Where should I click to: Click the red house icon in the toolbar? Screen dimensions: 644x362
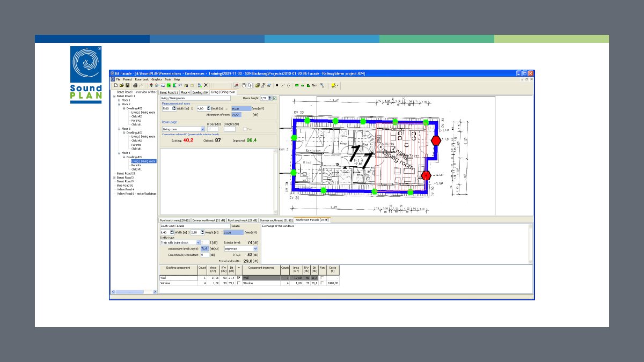151,85
